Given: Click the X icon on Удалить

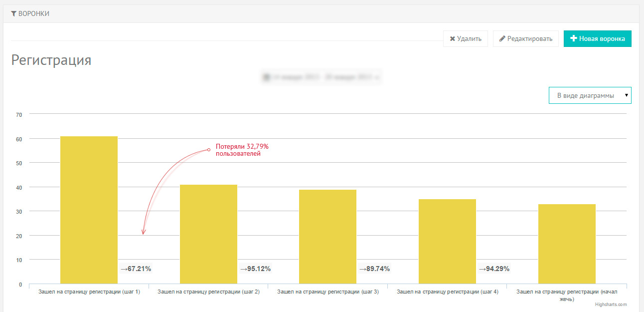Looking at the screenshot, I should [x=452, y=39].
